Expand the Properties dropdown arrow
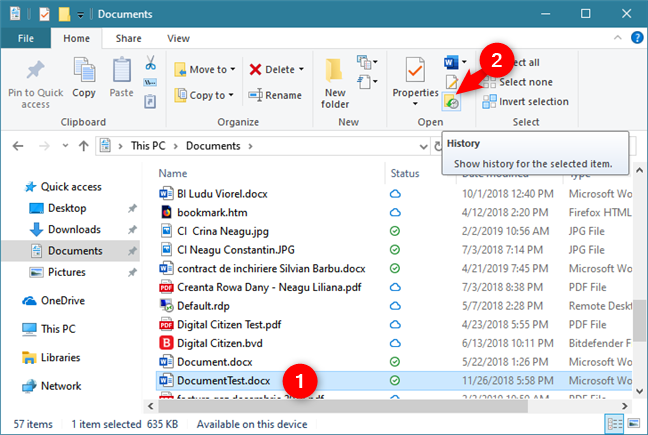648x435 pixels. (x=415, y=104)
